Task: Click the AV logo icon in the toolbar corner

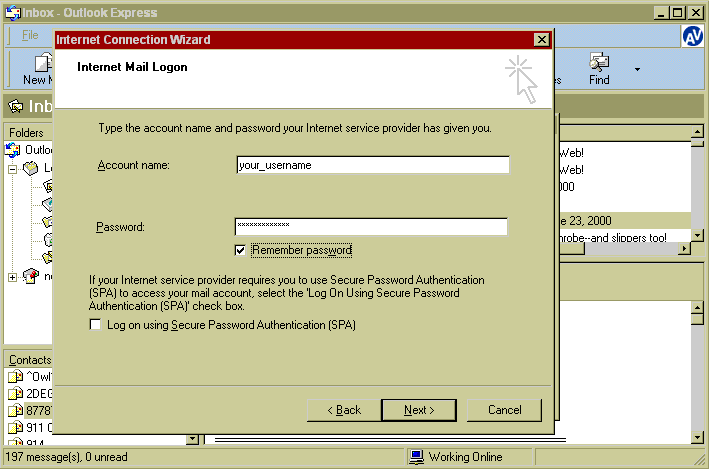Action: tap(693, 36)
